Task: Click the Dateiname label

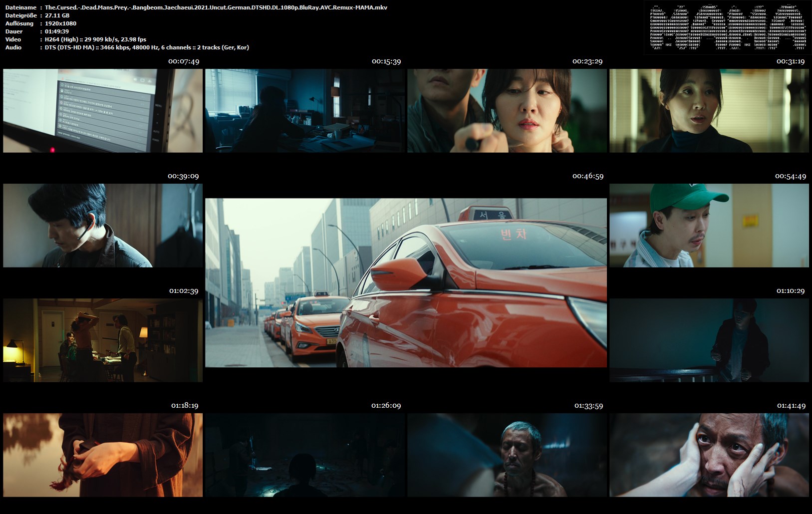Action: 21,7
